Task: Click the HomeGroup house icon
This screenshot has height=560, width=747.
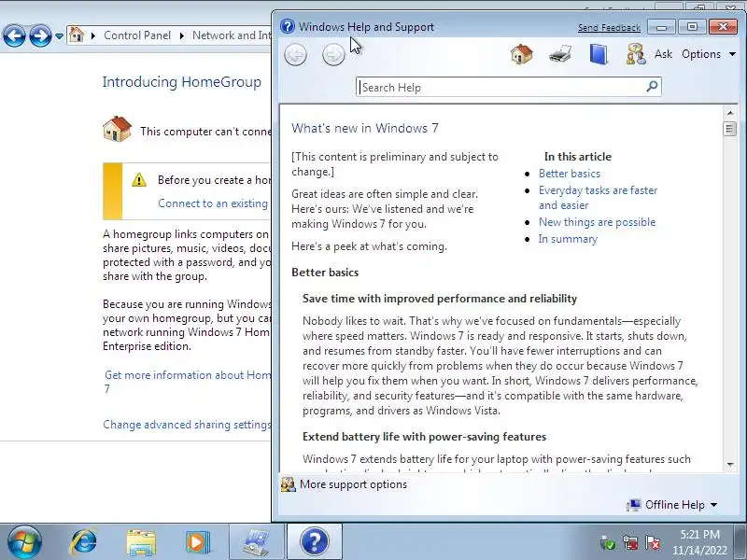Action: (117, 129)
